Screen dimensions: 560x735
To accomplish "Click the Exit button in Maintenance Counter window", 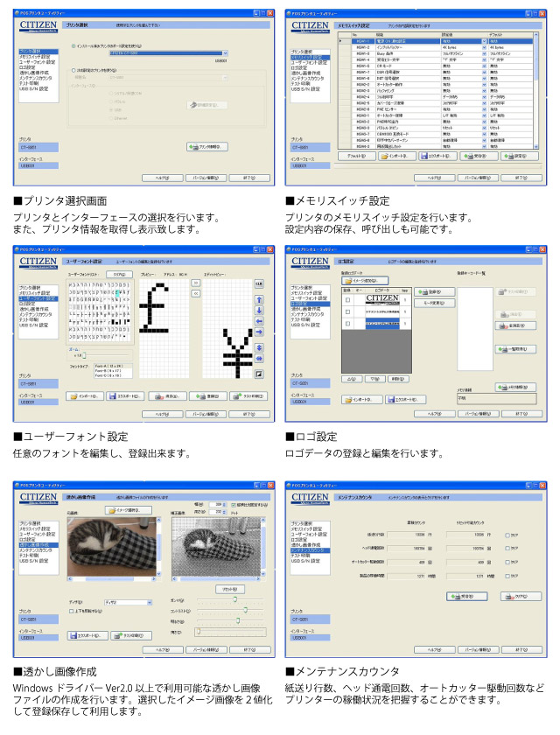I will coord(521,649).
